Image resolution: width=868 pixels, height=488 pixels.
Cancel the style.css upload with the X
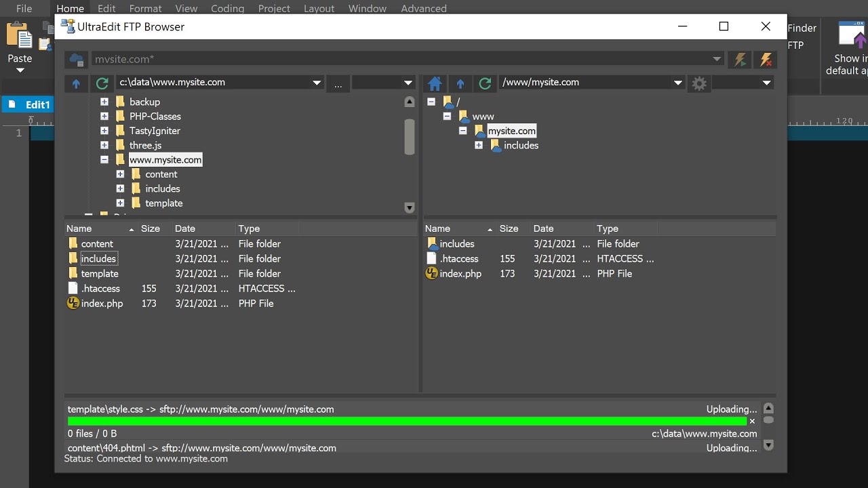pos(752,422)
